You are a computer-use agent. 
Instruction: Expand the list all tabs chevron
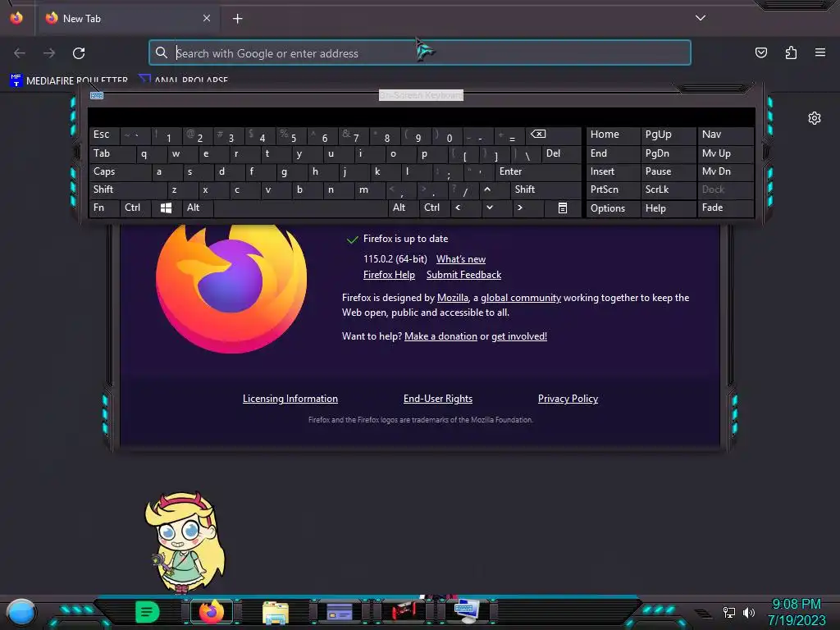[701, 18]
